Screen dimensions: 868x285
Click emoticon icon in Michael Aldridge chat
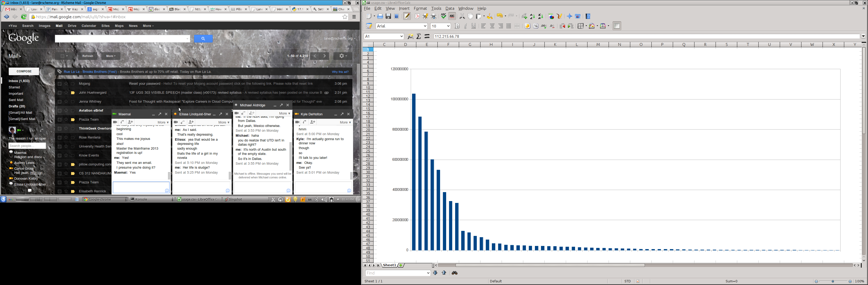[288, 191]
